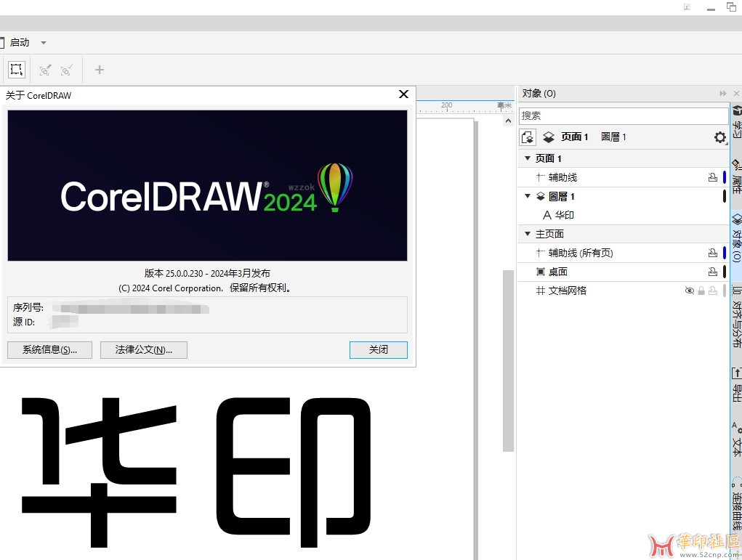Collapse the 页面 1 tree node
This screenshot has width=742, height=560.
(x=528, y=158)
